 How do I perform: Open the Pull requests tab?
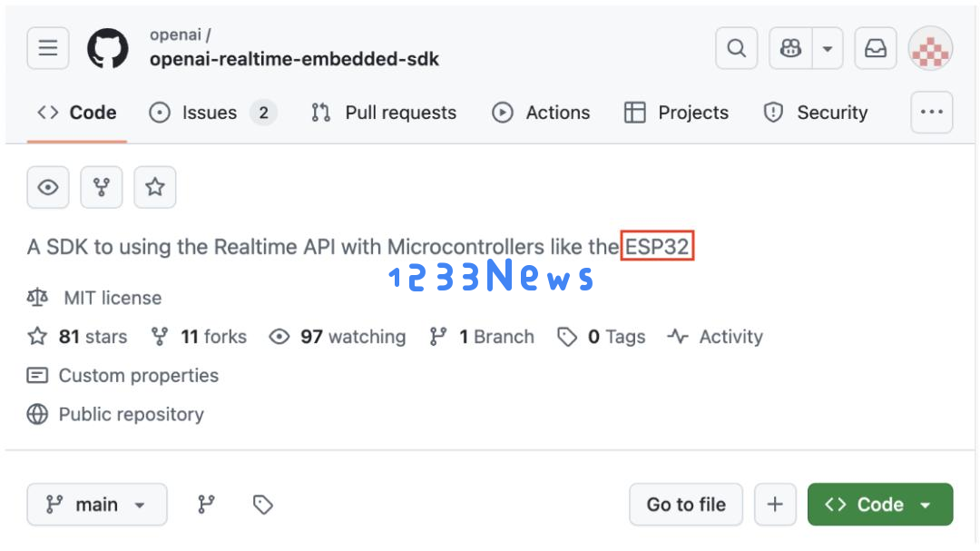pyautogui.click(x=384, y=113)
